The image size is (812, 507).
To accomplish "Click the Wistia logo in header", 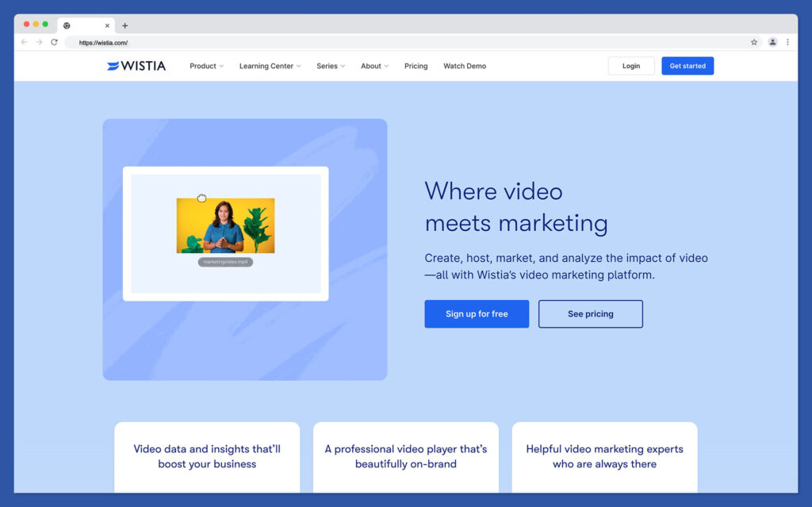I will [136, 66].
